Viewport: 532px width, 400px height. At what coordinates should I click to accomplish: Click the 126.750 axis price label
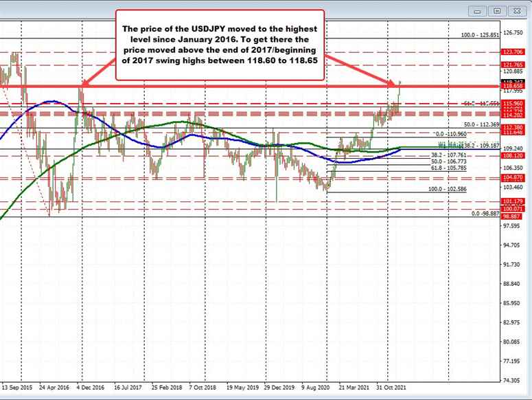click(513, 33)
